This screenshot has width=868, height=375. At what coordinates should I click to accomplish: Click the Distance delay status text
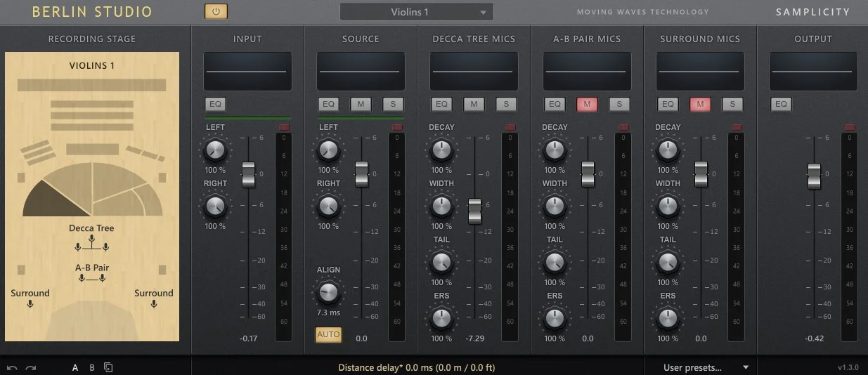click(417, 367)
